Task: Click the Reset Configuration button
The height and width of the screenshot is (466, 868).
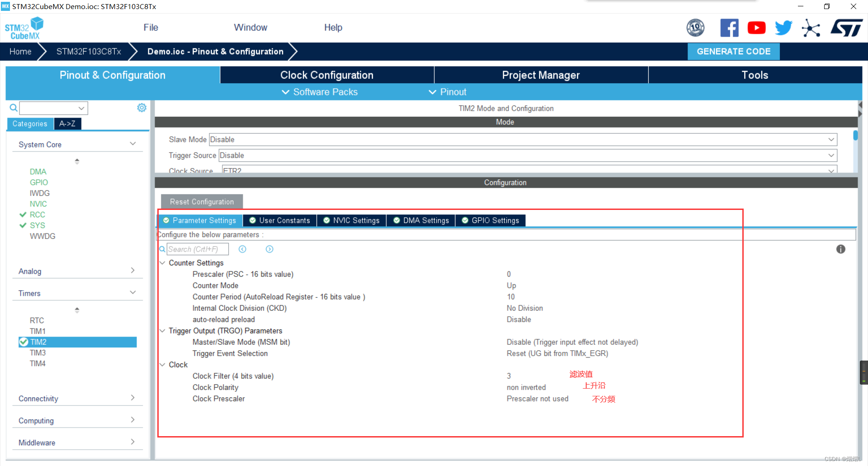Action: pyautogui.click(x=202, y=202)
